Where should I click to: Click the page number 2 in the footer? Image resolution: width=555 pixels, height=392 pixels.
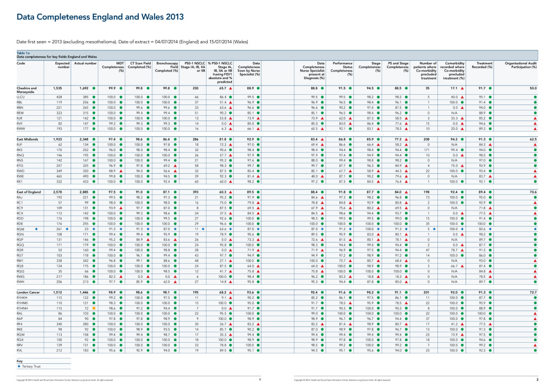[x=537, y=380]
